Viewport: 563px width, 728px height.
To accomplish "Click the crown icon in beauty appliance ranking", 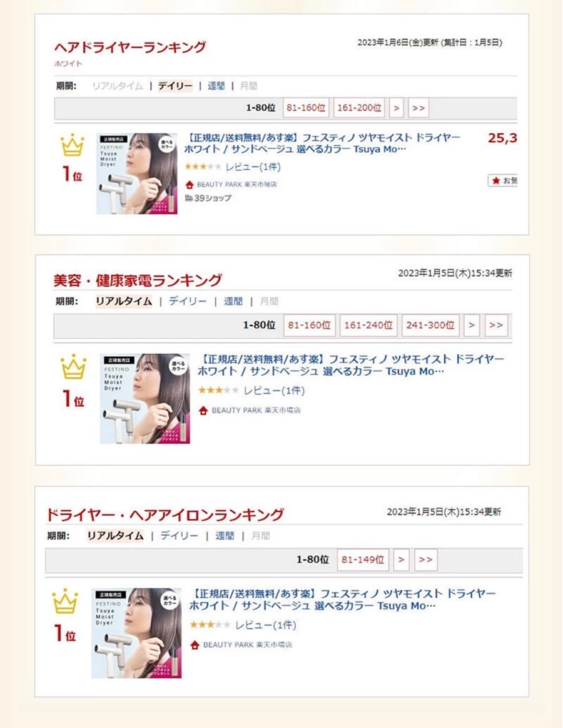I will tap(73, 367).
